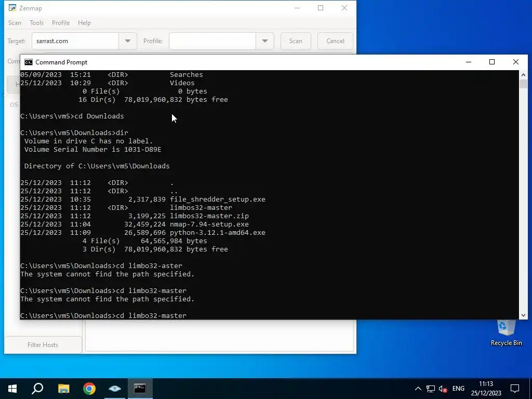Click Command Prompt scrollbar down arrow
This screenshot has height=399, width=532.
523,315
